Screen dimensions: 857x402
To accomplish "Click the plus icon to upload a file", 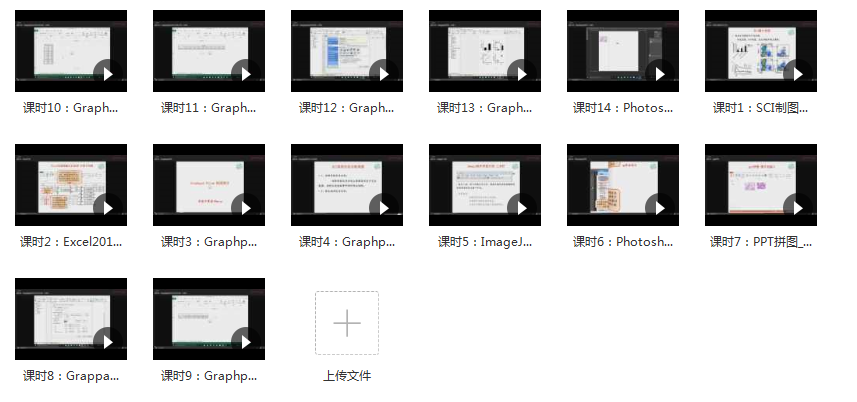I will [x=347, y=323].
